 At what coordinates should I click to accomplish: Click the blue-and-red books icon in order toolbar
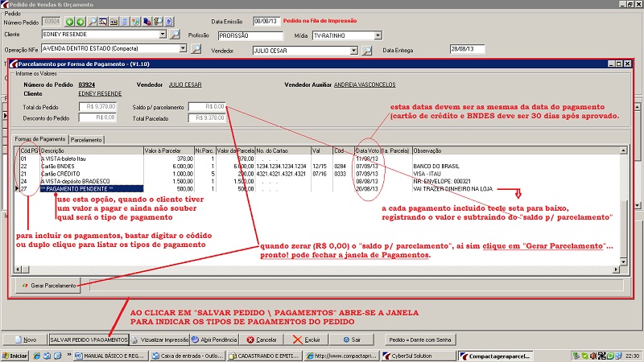click(x=147, y=22)
